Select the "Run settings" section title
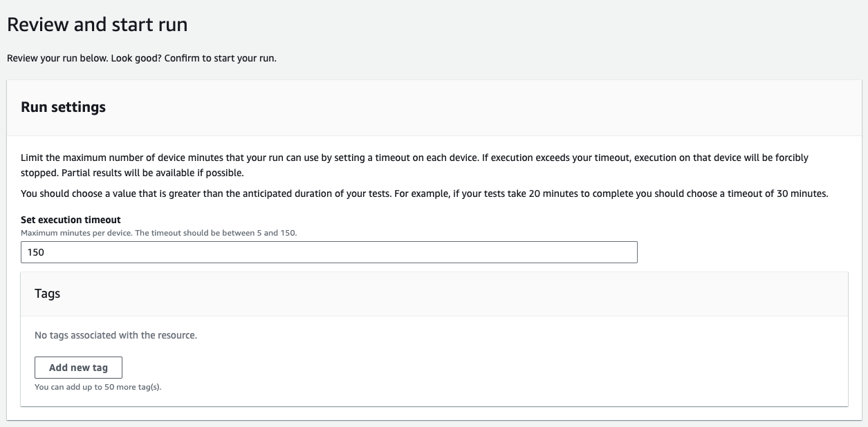This screenshot has height=427, width=868. click(63, 107)
